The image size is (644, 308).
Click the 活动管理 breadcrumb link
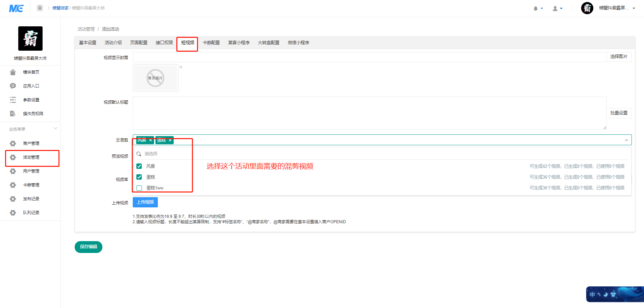[x=86, y=29]
